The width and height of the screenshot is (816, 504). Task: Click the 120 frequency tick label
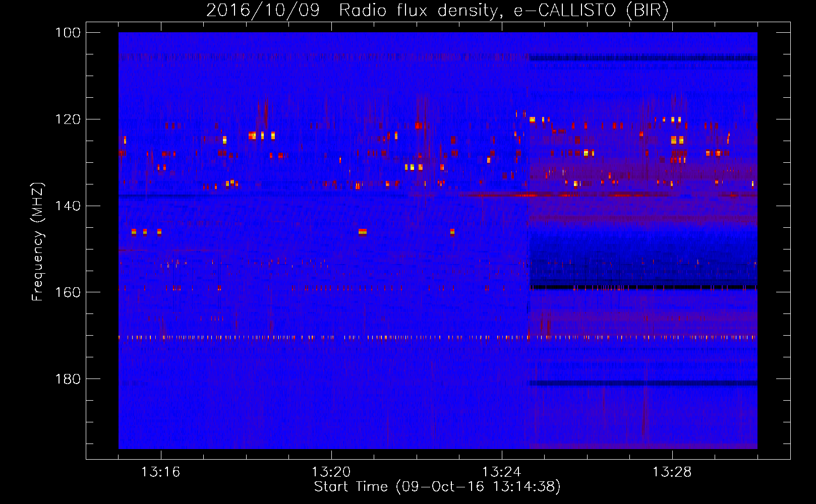click(68, 119)
